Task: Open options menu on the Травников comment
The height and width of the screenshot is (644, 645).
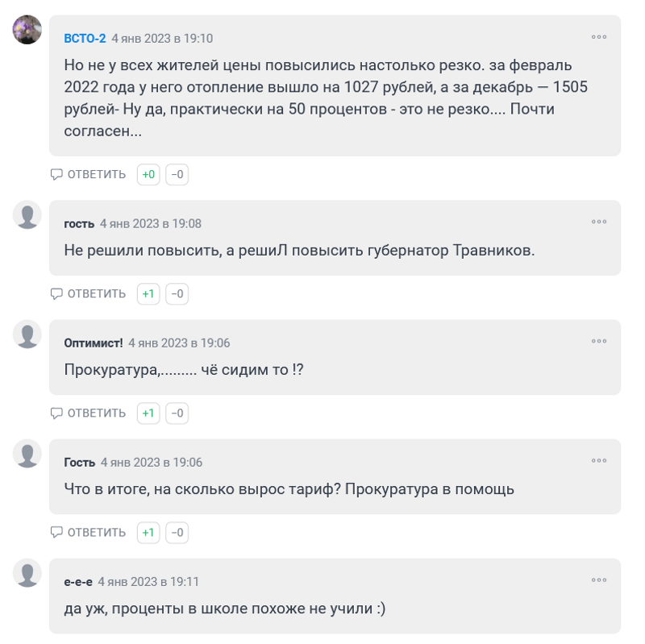Action: [x=598, y=222]
